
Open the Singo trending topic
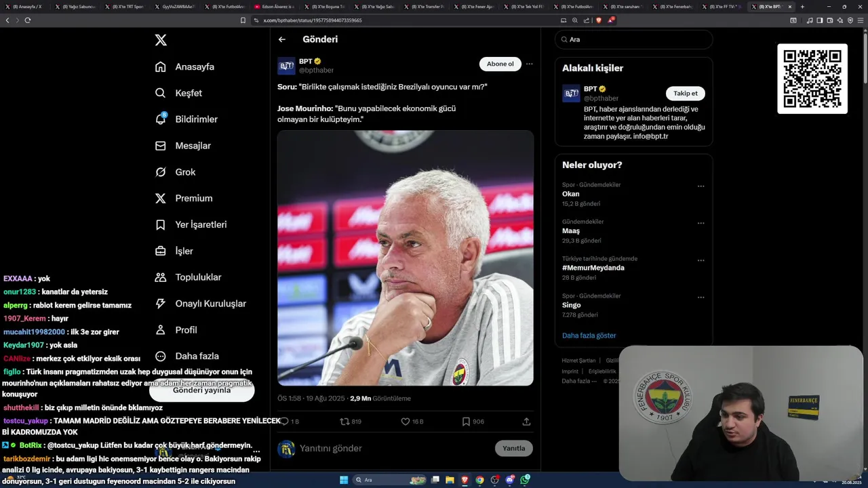coord(572,305)
